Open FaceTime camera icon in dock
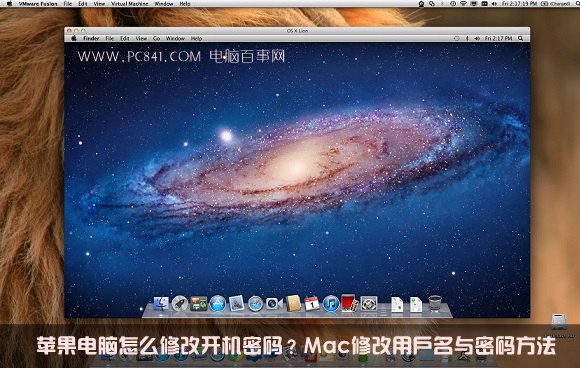This screenshot has height=368, width=580. click(x=274, y=304)
